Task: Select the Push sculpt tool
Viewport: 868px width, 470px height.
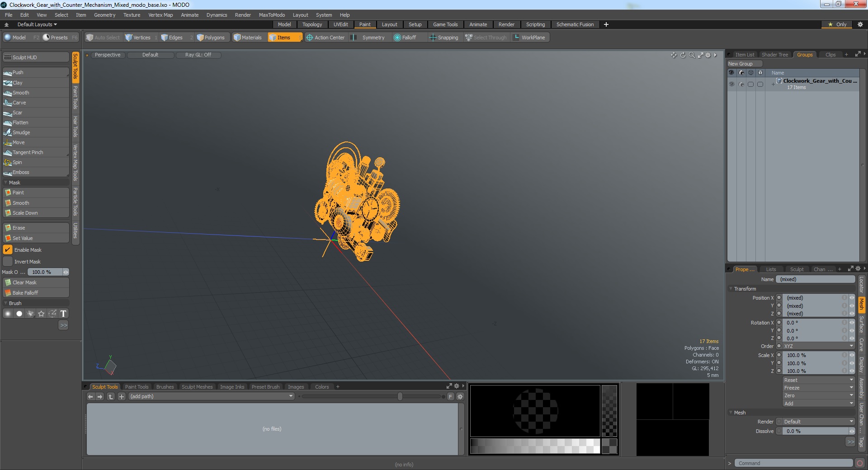Action: point(35,72)
